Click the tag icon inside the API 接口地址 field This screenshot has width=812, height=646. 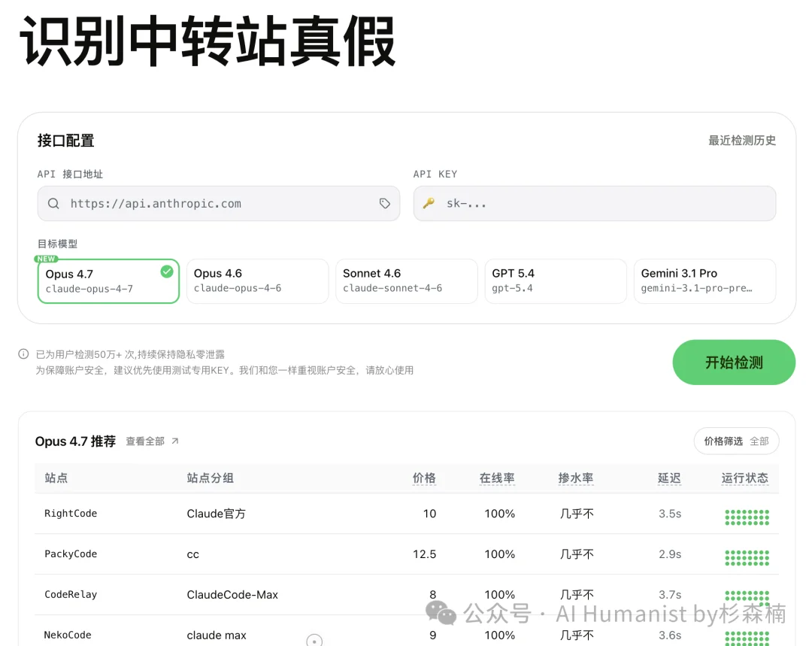(385, 203)
